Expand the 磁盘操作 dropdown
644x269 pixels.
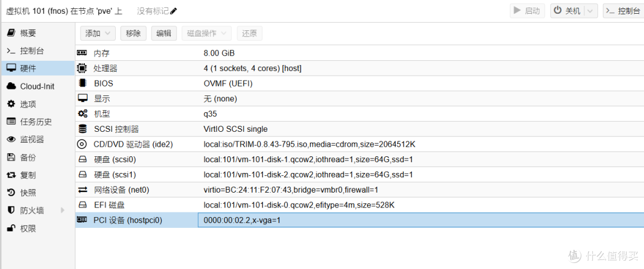click(206, 33)
